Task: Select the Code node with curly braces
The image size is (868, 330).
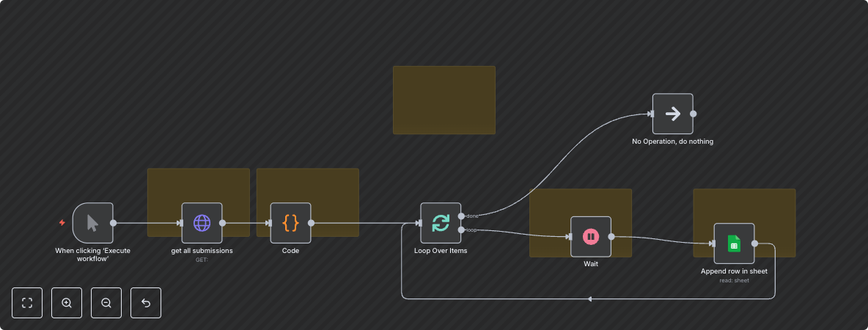Action: 290,223
